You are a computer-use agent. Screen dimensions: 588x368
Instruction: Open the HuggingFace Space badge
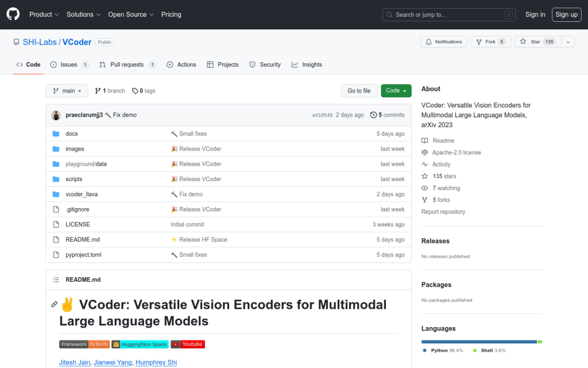[140, 344]
